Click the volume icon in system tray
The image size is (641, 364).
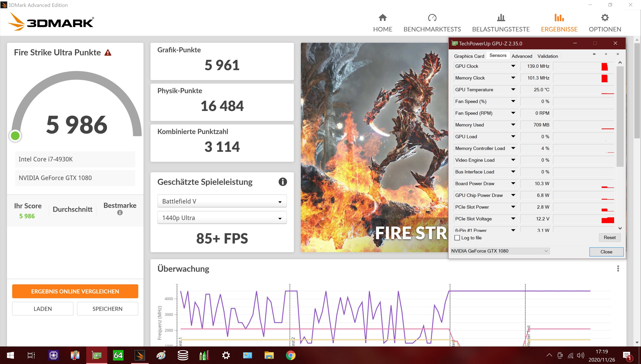580,355
